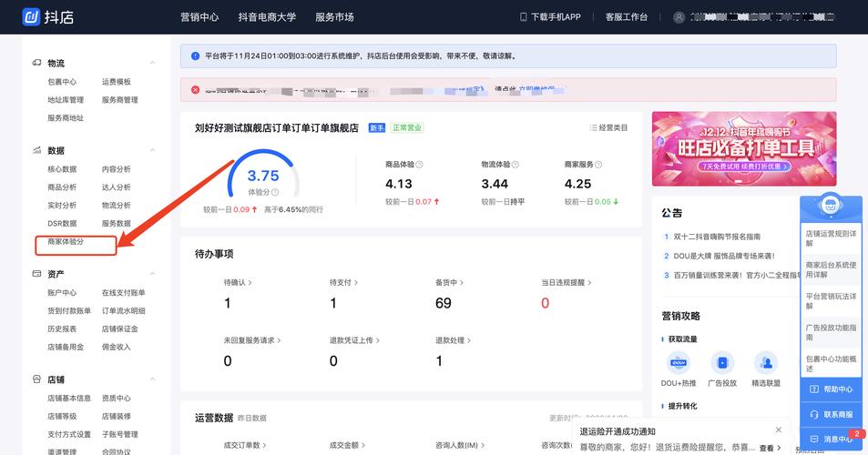868x455 pixels.
Task: Collapse the 数据 sidebar section
Action: [x=152, y=150]
